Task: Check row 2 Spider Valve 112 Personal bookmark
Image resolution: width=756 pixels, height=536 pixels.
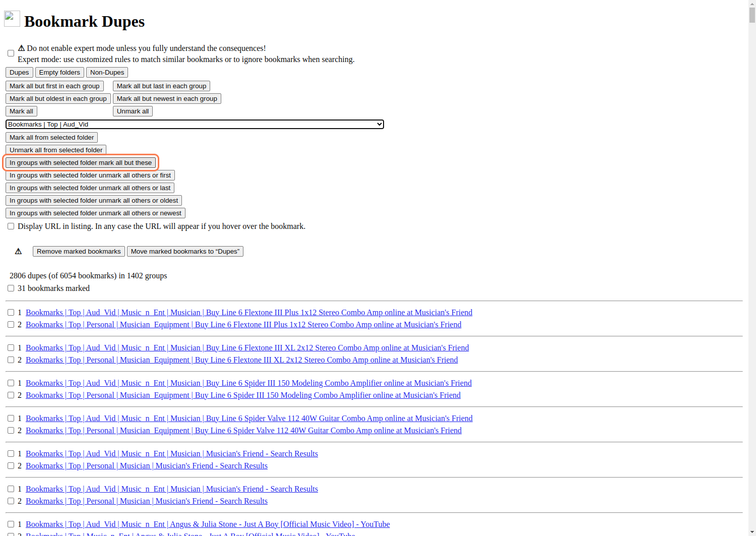Action: (11, 431)
